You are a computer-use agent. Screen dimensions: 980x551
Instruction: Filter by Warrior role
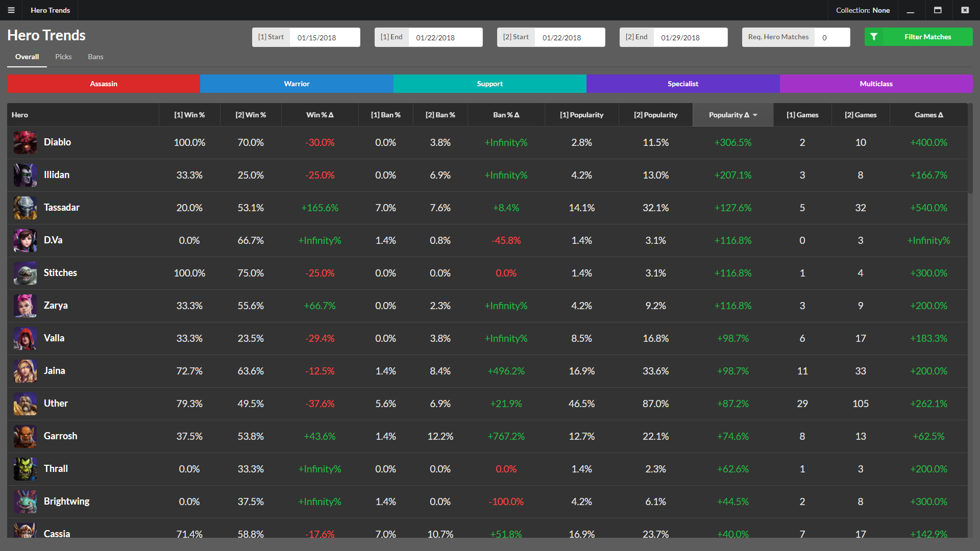(x=297, y=84)
